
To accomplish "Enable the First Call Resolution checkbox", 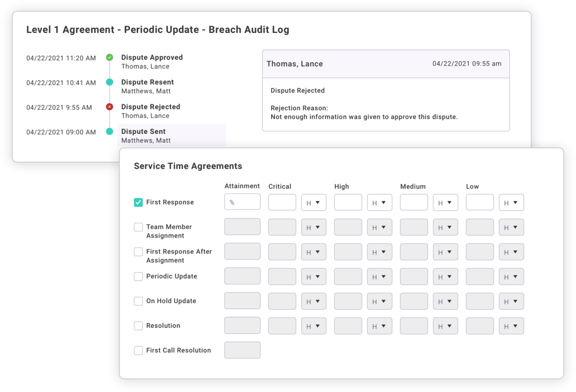I will pos(138,351).
